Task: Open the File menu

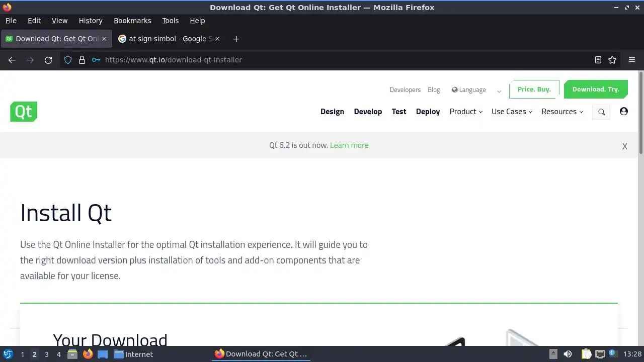Action: click(11, 21)
